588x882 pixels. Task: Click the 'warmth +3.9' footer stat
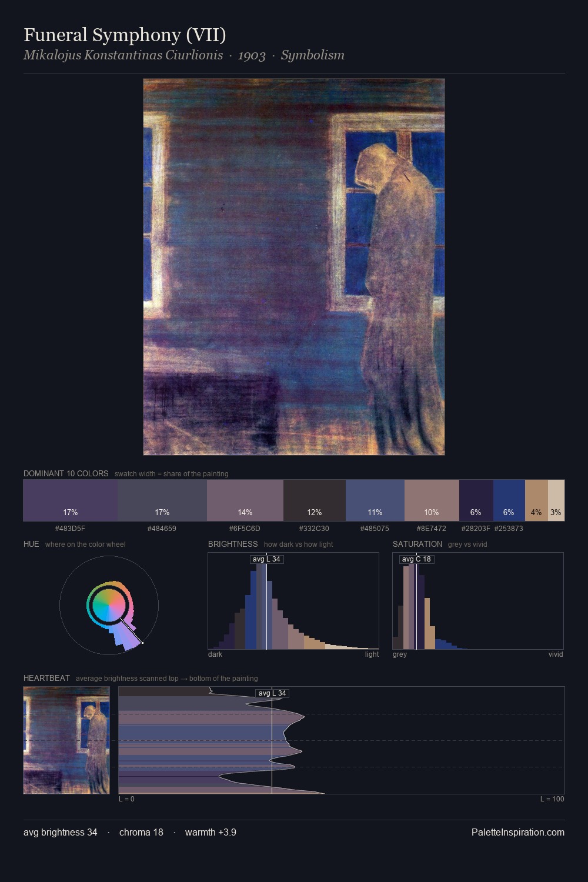(211, 832)
